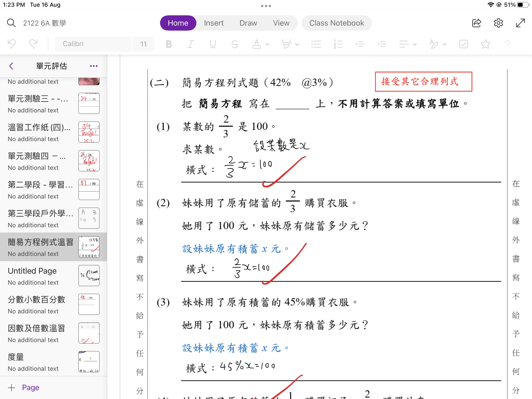Viewport: 532px width, 399px height.
Task: Open the Settings gear
Action: coord(498,23)
